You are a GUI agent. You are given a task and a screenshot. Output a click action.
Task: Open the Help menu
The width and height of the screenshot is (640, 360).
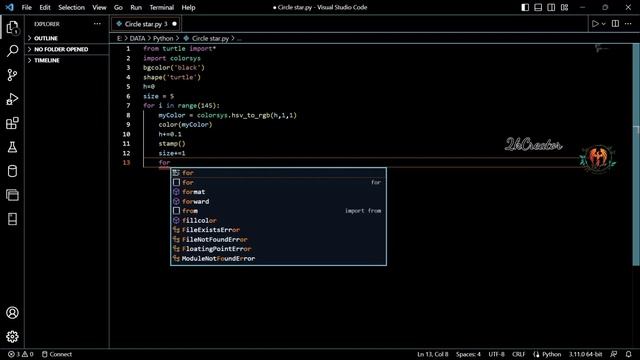point(189,7)
